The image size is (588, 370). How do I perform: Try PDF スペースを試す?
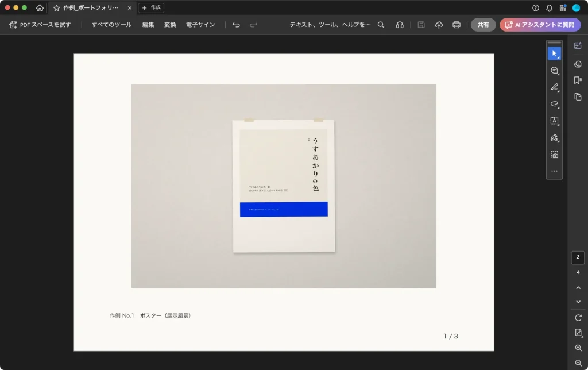tap(40, 25)
